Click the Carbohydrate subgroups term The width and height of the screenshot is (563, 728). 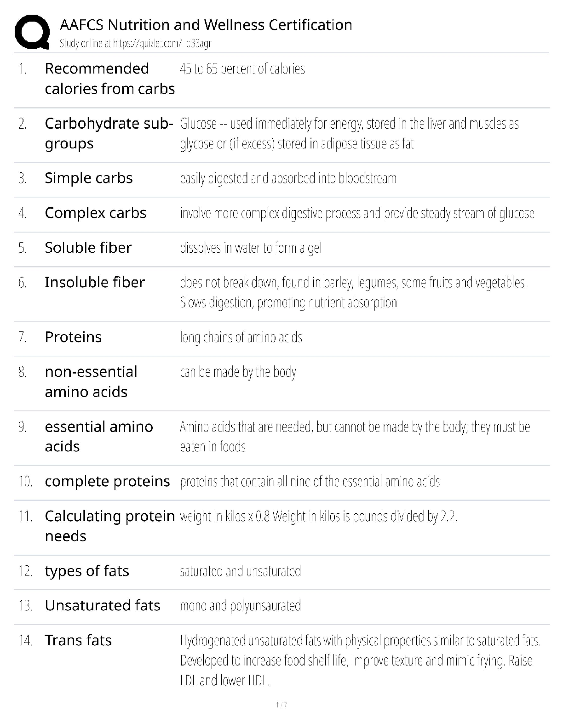[109, 133]
